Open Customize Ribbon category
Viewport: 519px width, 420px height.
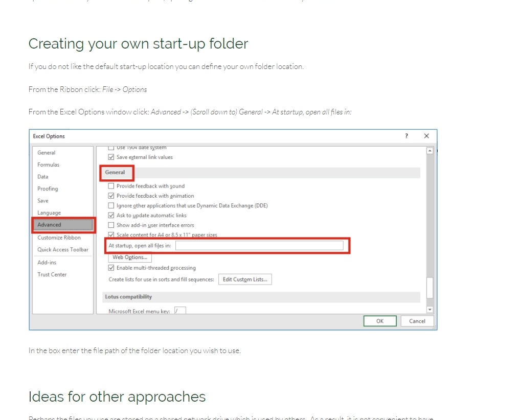pos(59,238)
